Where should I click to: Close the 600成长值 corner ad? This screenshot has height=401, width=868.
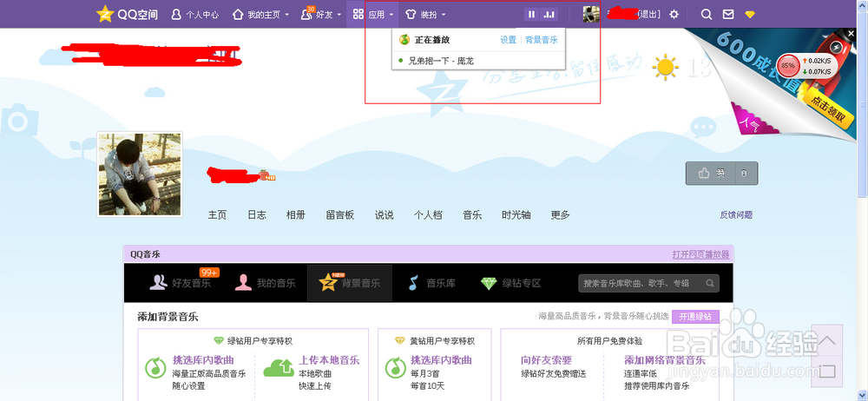(851, 35)
